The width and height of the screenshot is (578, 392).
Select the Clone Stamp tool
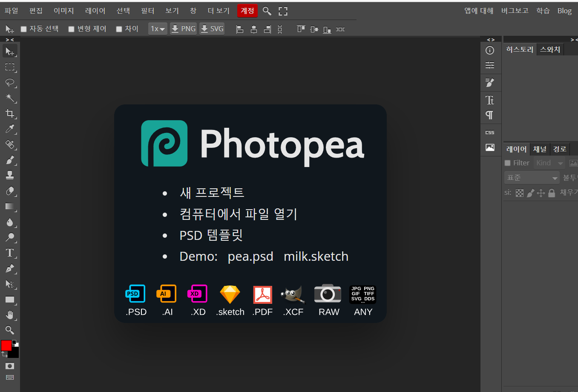tap(10, 175)
